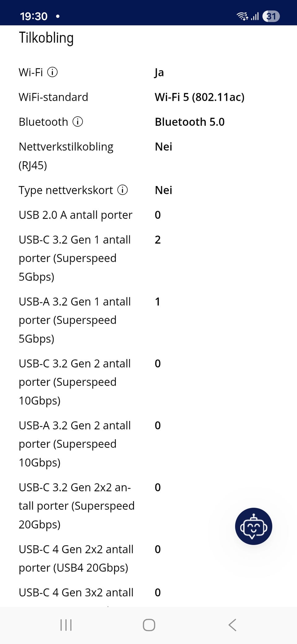Tap the WiFi-standard label
This screenshot has height=644, width=297.
click(54, 97)
